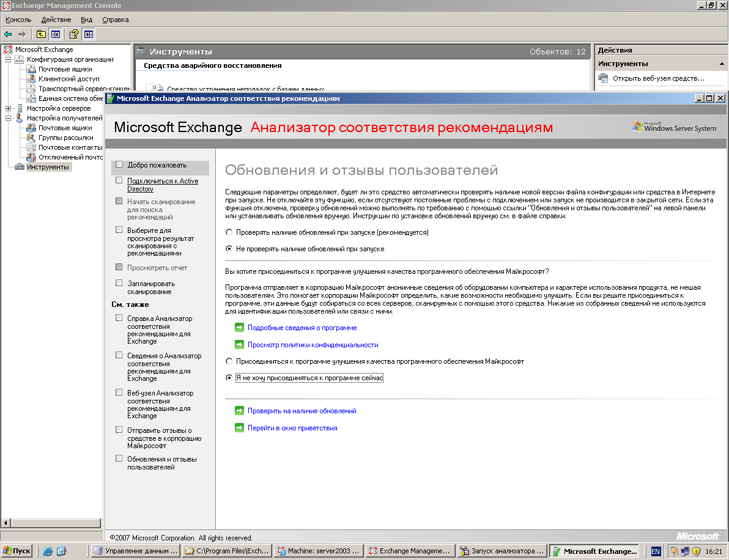Click the Microsoft Exchange root node icon
The width and height of the screenshot is (729, 560).
(8, 50)
